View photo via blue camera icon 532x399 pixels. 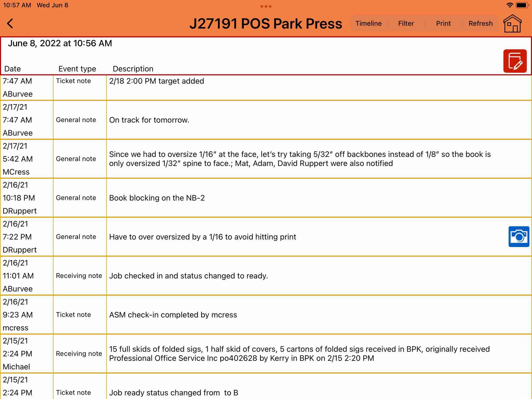[x=518, y=237]
